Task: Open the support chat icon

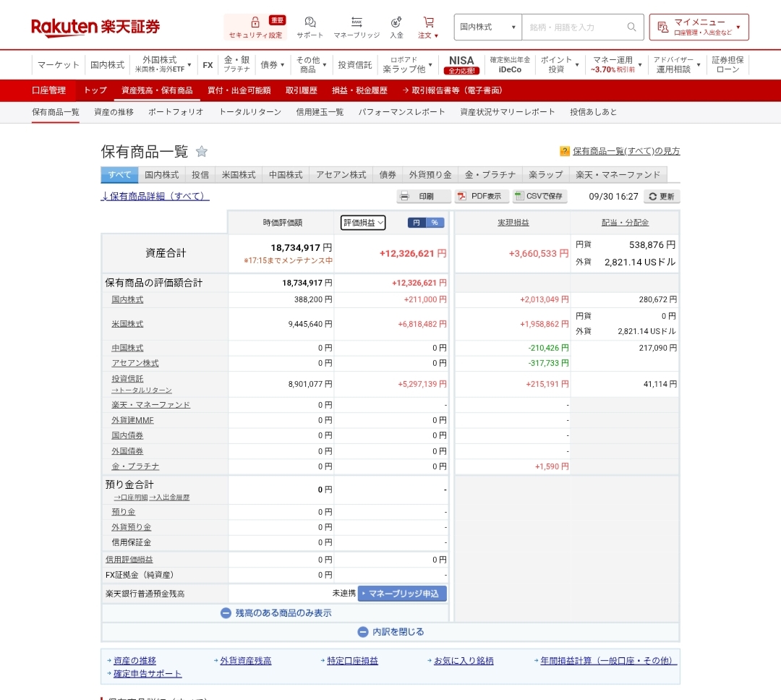Action: click(310, 22)
